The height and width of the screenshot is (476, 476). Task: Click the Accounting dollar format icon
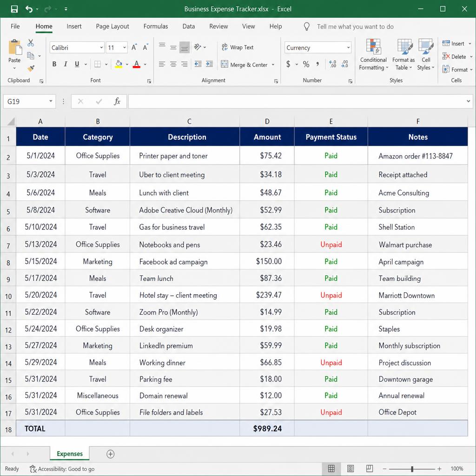pos(288,64)
